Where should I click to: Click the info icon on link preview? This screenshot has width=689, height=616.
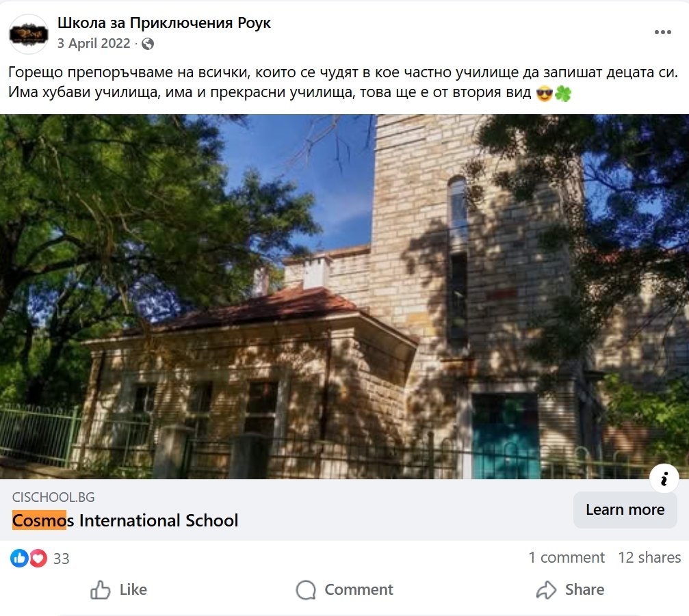point(664,478)
